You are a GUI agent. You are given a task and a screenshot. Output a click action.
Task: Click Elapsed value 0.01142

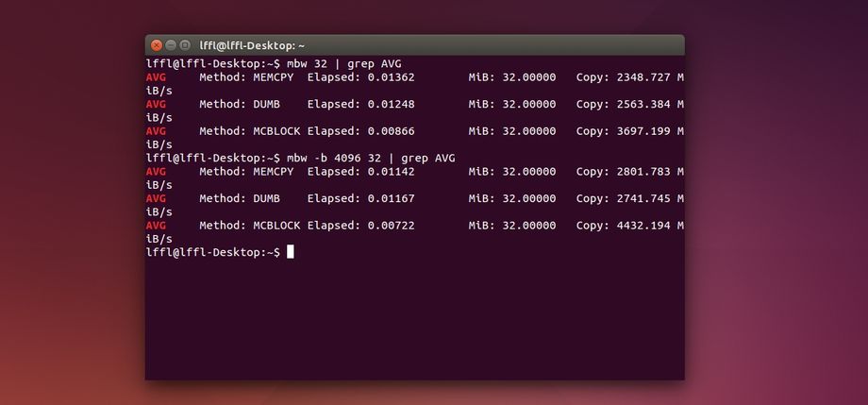(x=391, y=172)
